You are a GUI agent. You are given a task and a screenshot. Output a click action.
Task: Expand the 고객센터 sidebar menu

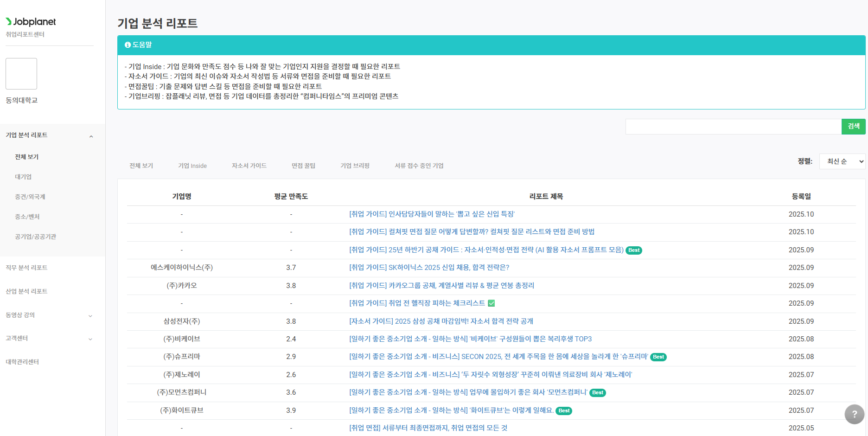coord(90,339)
